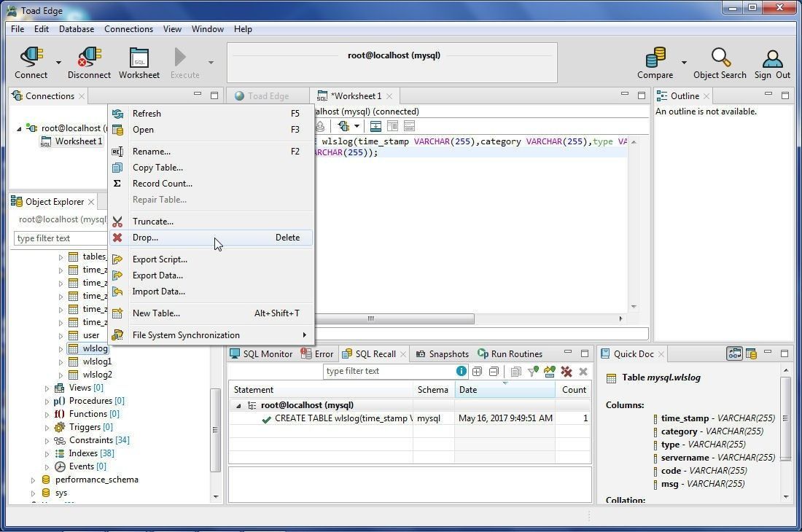The height and width of the screenshot is (532, 802).
Task: Open the Execute button dropdown arrow
Action: 211,63
